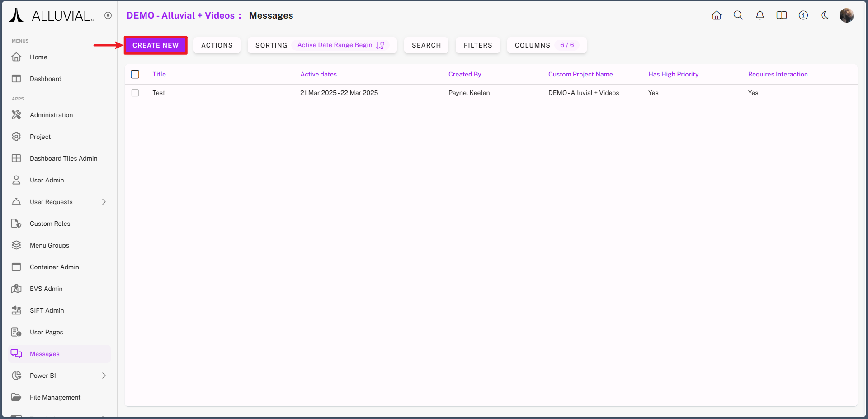Toggle sort direction icon in Sorting
868x419 pixels.
point(380,45)
